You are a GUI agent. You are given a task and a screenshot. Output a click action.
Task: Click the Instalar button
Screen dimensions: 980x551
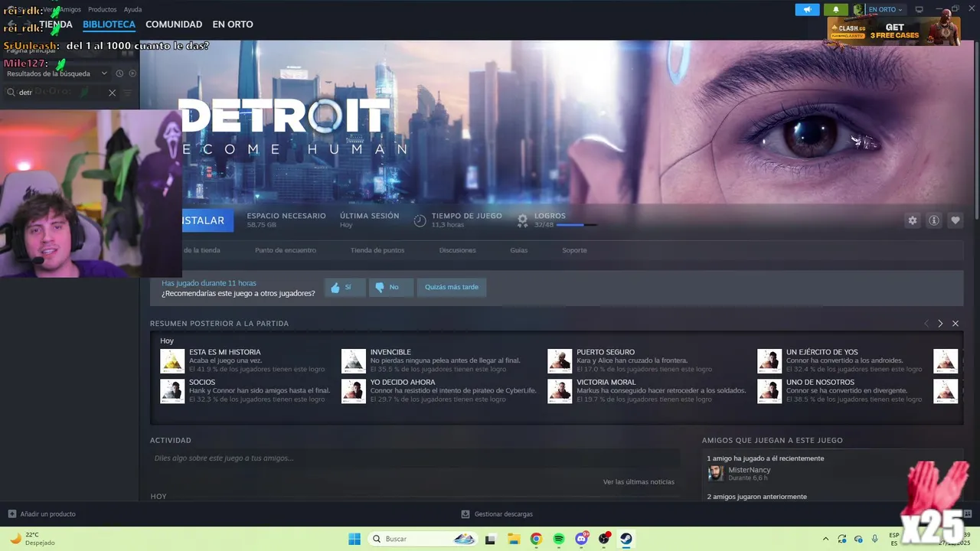coord(206,220)
